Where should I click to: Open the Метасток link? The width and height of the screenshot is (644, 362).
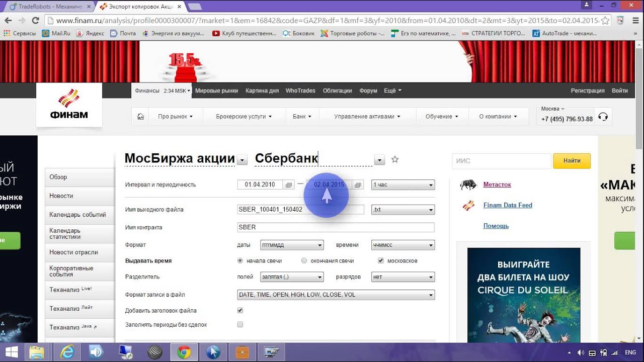[497, 185]
